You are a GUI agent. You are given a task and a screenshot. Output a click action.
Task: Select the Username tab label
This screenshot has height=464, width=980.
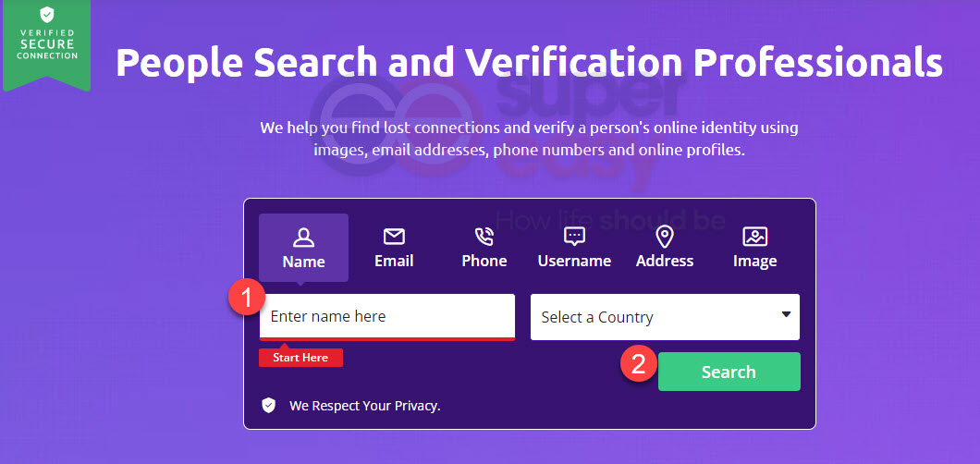point(574,261)
